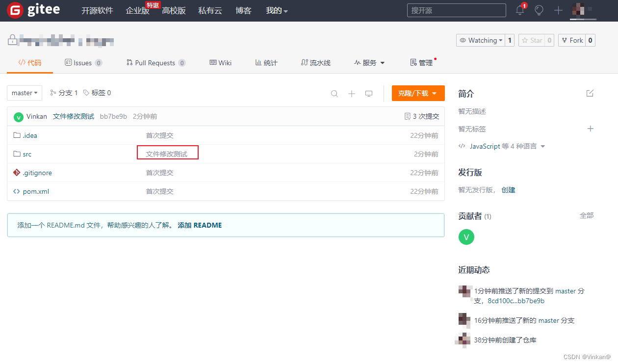Click the 搜开源 search input field

[x=456, y=10]
